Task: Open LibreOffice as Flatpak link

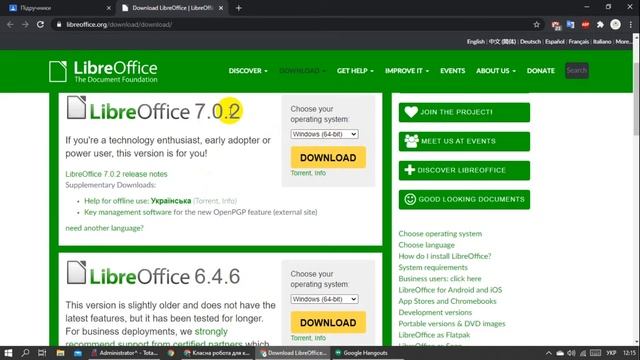Action: point(434,335)
